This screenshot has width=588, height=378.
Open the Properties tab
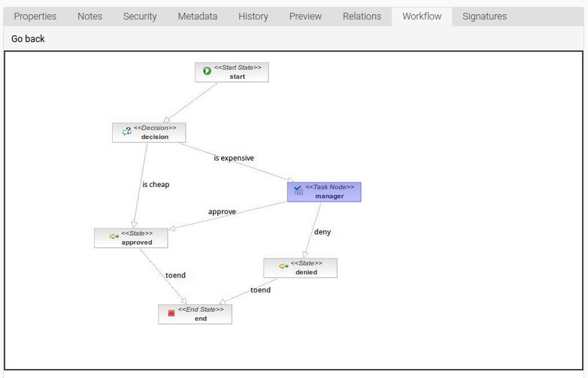click(x=35, y=16)
